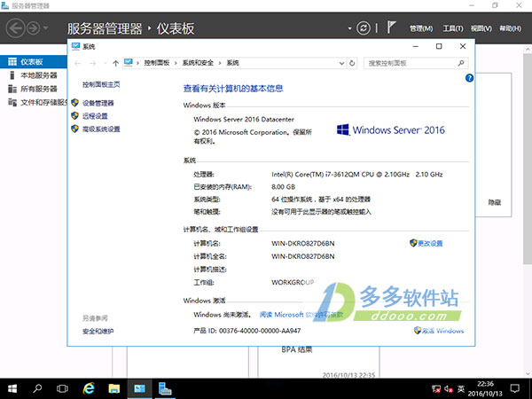Open 安全和维护 link

click(98, 331)
